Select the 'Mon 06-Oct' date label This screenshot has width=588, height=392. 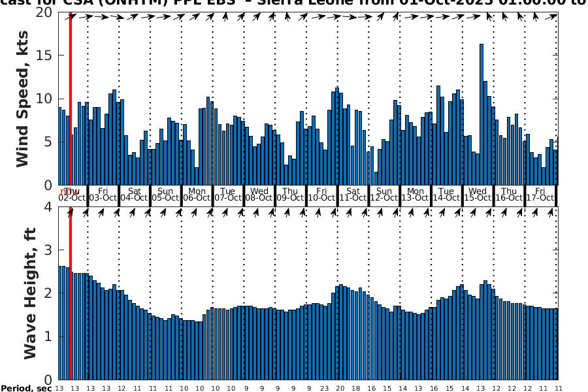(197, 194)
